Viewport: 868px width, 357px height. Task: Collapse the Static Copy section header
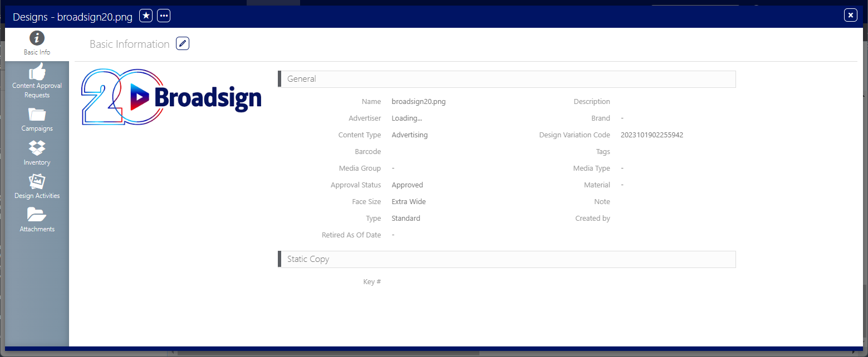[x=507, y=259]
